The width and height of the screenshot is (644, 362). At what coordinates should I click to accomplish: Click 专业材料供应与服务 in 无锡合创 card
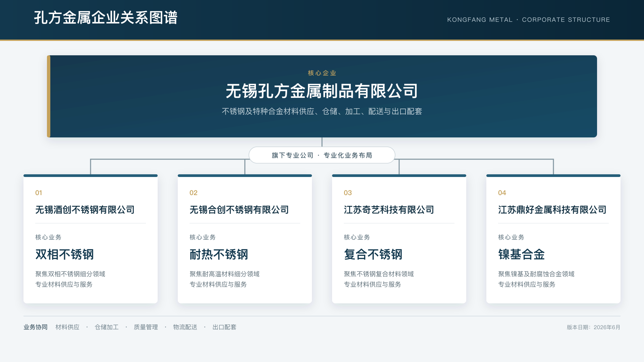218,285
